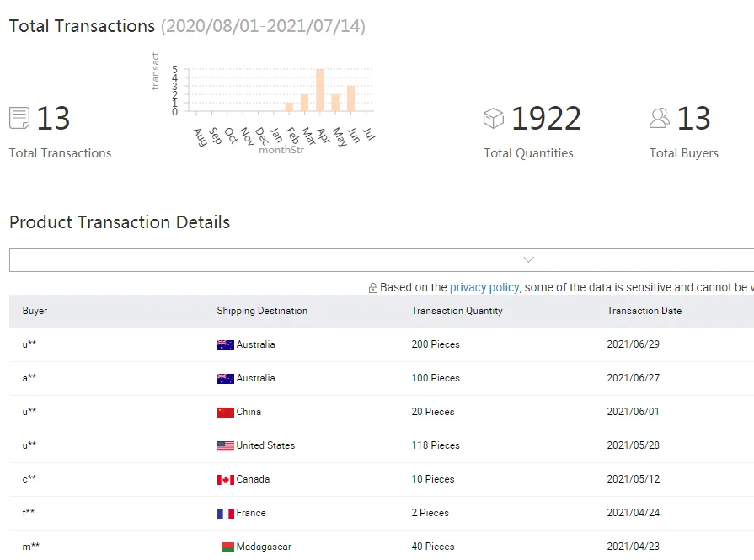This screenshot has height=560, width=754.
Task: Click the lock icon beside privacy notice
Action: (x=373, y=288)
